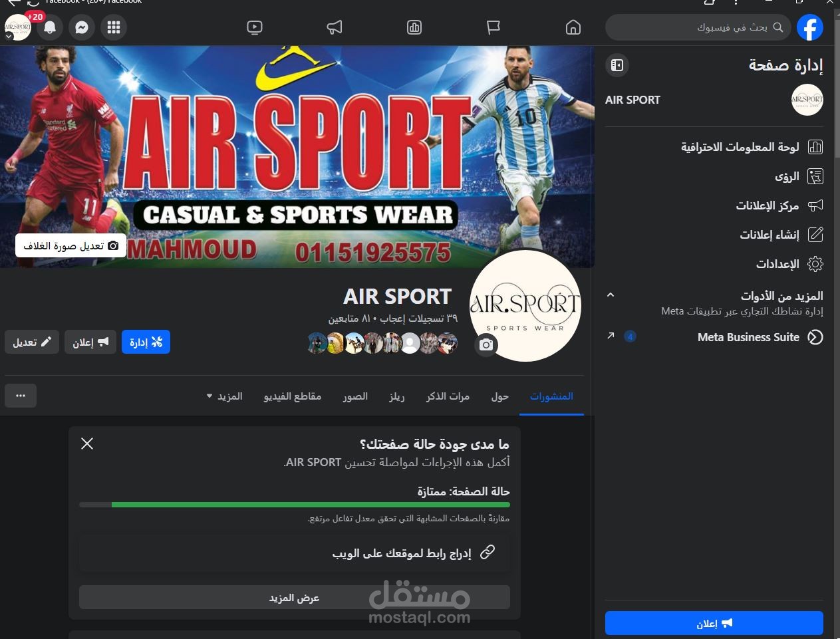Click the Facebook search field
The image size is (840, 639).
[x=698, y=27]
